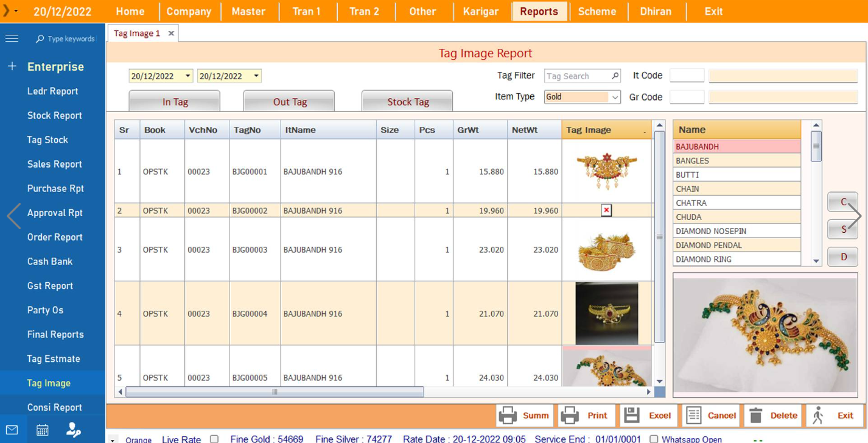Image resolution: width=868 pixels, height=443 pixels.
Task: Click the user profile icon at bottom left
Action: coord(74,430)
